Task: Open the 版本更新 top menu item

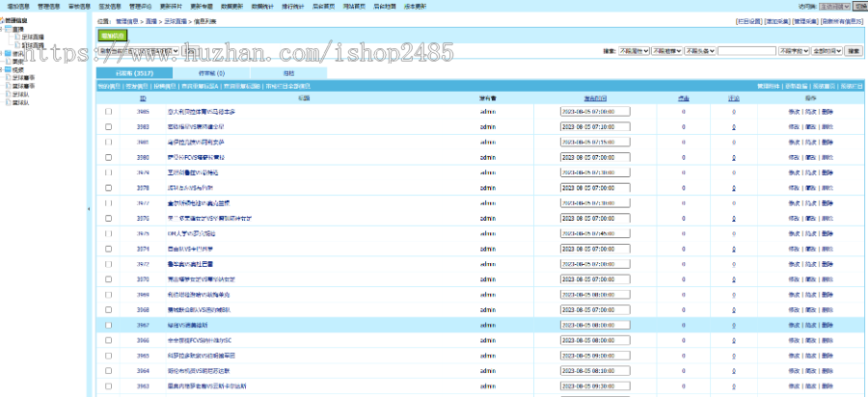Action: (x=415, y=7)
